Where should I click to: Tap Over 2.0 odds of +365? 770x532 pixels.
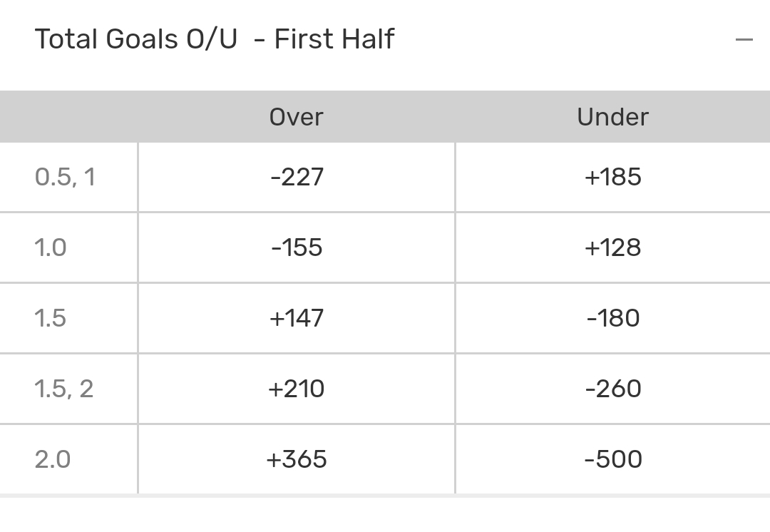(x=297, y=459)
